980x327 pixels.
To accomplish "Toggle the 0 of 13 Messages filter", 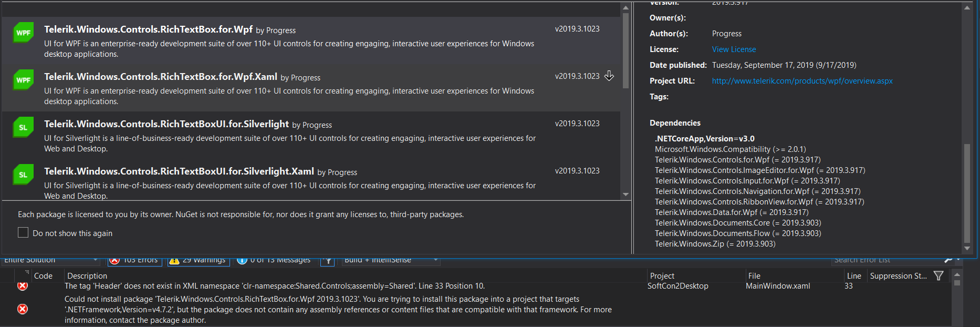I will click(274, 260).
